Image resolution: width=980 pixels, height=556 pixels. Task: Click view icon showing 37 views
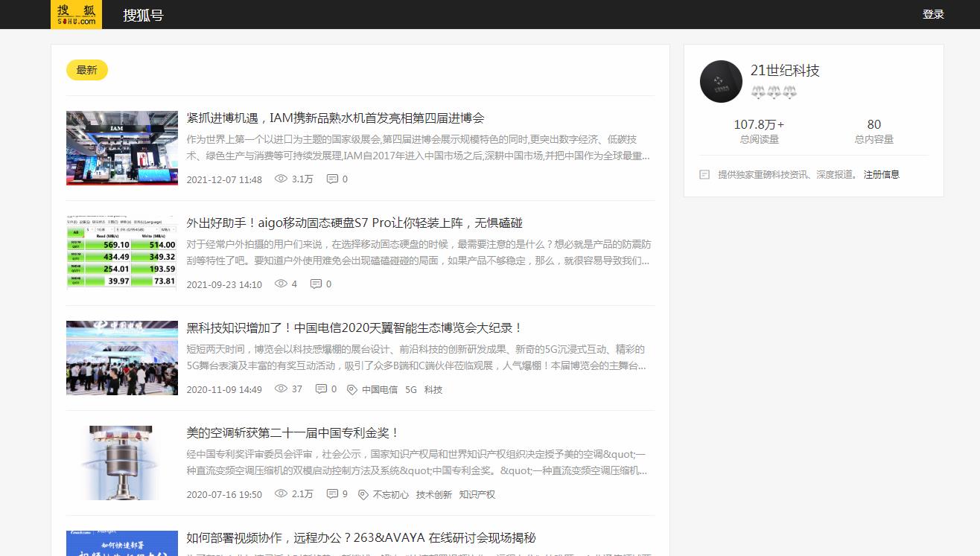281,389
